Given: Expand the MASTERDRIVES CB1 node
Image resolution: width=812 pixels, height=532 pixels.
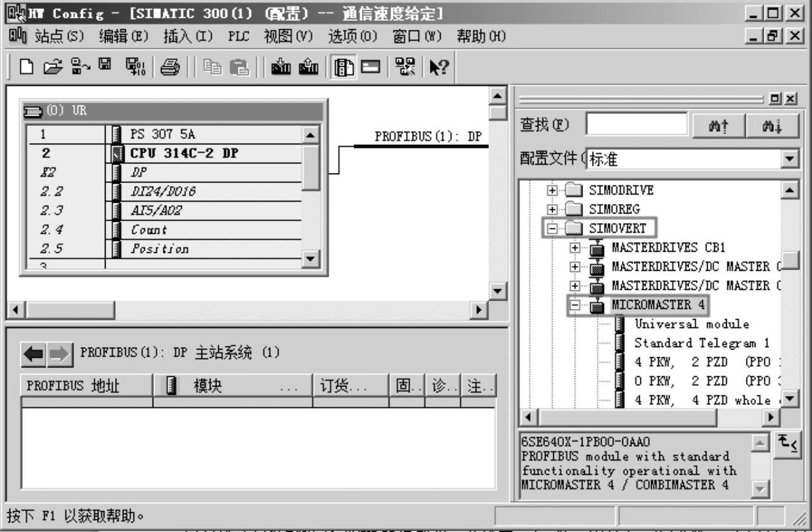Looking at the screenshot, I should point(575,247).
